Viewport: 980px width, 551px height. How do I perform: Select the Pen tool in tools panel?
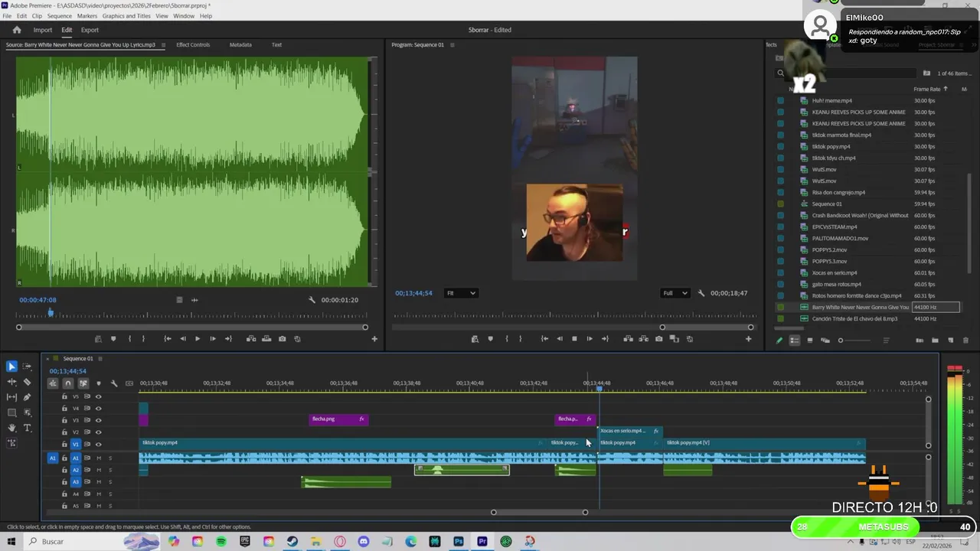coord(27,397)
